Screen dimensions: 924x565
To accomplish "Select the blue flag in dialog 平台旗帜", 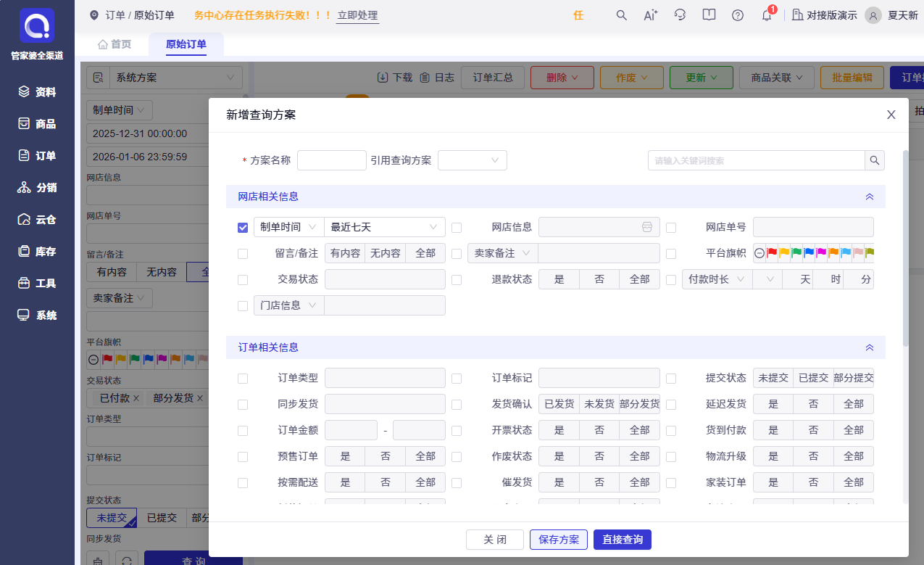I will [x=809, y=253].
